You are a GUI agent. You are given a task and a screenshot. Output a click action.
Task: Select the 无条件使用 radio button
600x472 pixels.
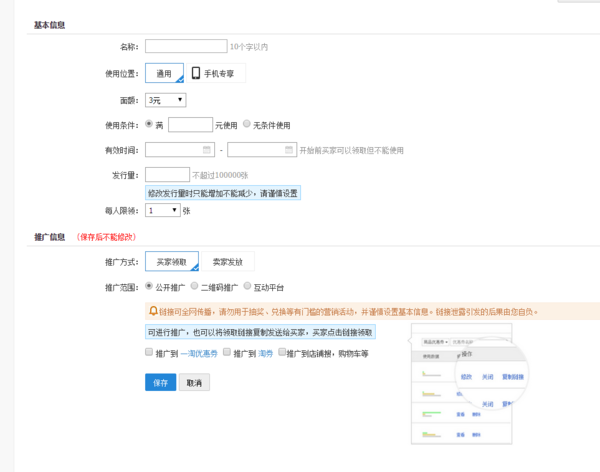tap(247, 124)
